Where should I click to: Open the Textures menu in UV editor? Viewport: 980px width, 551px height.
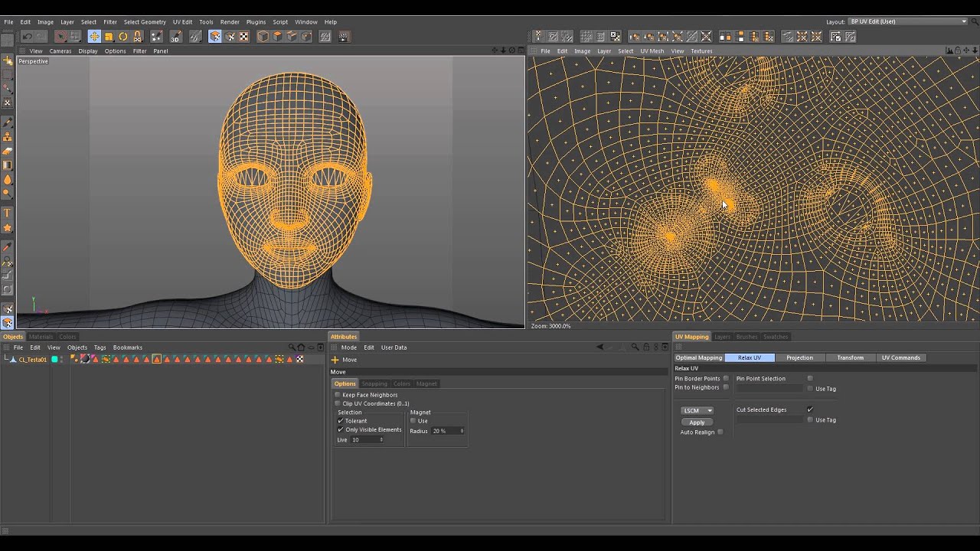pyautogui.click(x=701, y=51)
